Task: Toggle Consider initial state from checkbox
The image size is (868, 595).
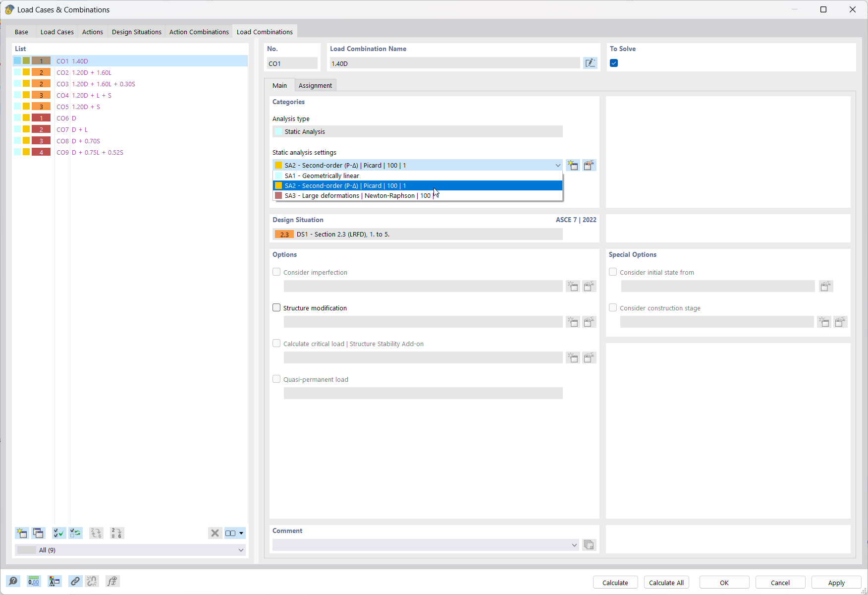Action: 613,272
